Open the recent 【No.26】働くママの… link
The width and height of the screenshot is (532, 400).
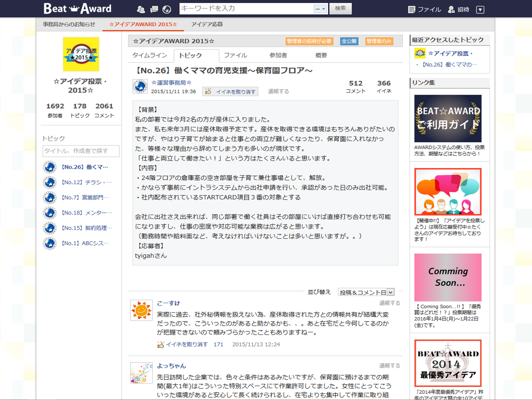(449, 65)
